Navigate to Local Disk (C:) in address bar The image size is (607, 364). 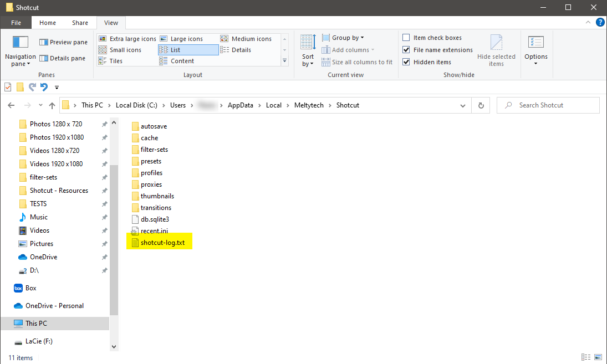tap(137, 105)
